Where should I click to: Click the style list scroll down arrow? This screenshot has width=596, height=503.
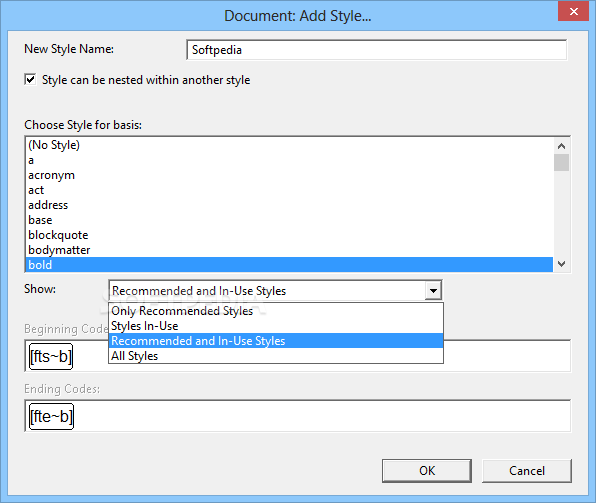[561, 263]
